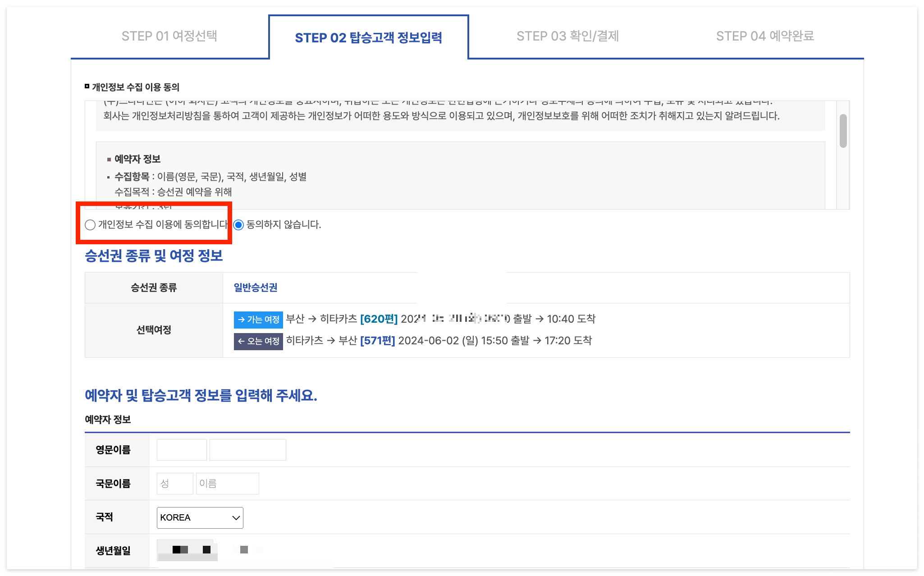Click the 이름 field under 국문이름
This screenshot has width=924, height=576.
(x=227, y=483)
